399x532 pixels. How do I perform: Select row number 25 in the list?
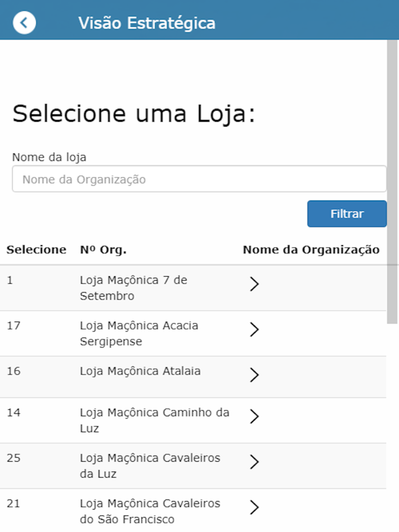point(13,458)
